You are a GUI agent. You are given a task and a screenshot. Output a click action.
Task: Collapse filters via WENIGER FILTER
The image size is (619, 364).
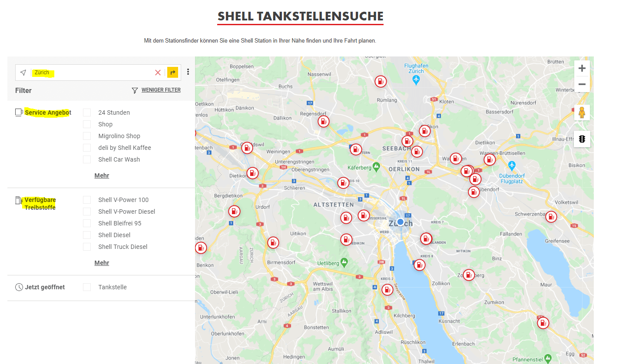point(161,90)
